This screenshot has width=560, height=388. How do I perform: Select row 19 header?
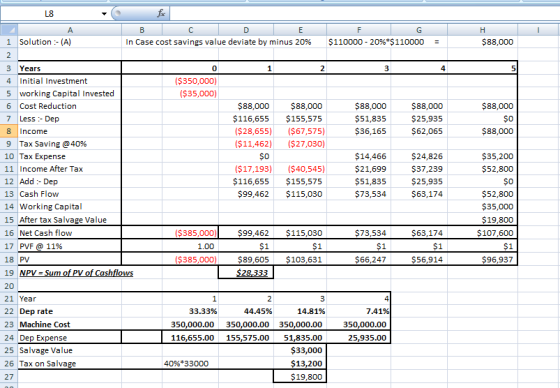(9, 273)
